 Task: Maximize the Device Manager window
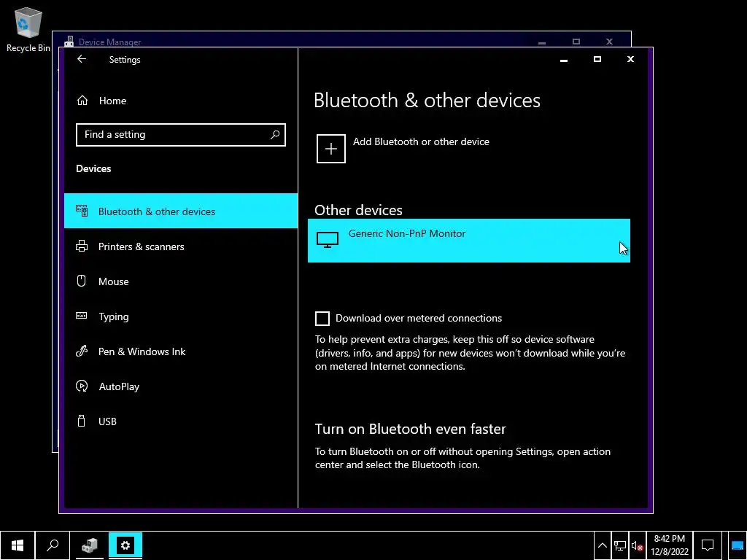(x=576, y=42)
